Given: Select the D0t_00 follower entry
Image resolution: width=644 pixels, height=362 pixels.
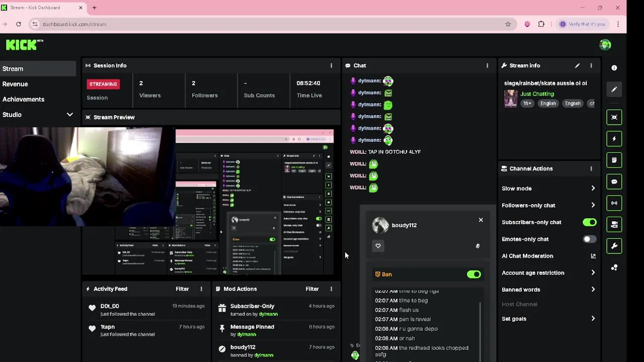Looking at the screenshot, I should coord(147,310).
